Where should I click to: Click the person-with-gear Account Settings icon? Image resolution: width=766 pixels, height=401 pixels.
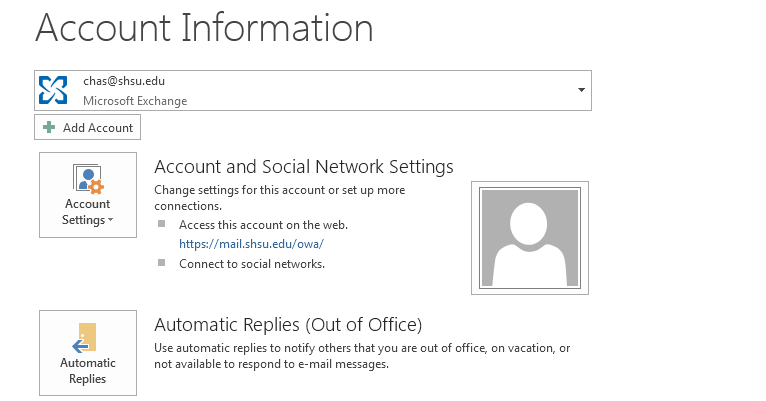point(88,179)
